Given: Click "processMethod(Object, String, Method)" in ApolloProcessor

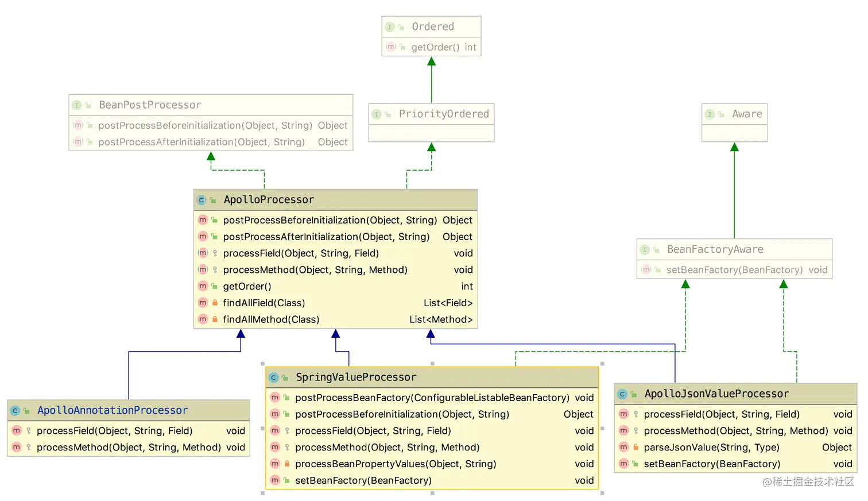Looking at the screenshot, I should pos(315,270).
